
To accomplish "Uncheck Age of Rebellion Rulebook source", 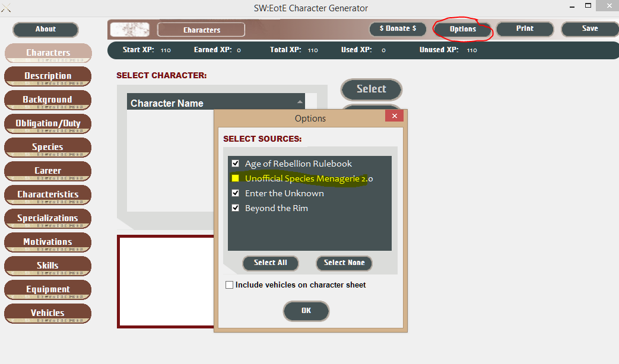I will point(235,163).
